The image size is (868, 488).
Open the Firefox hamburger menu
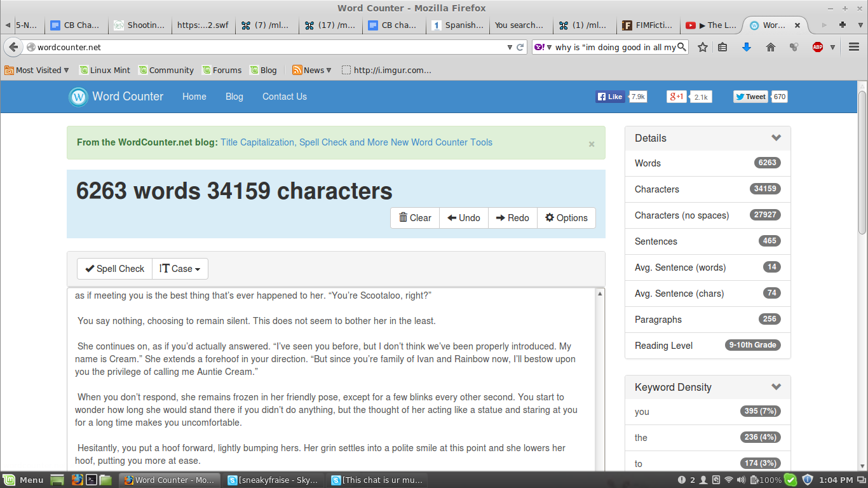coord(854,47)
